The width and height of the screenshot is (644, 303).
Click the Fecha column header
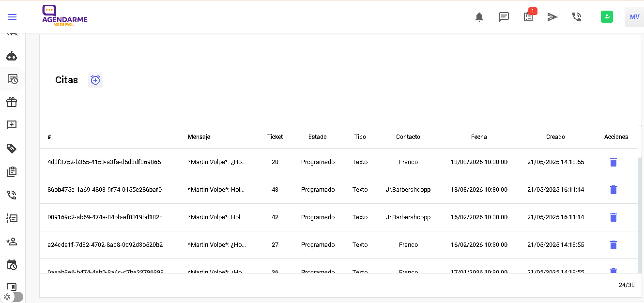click(479, 137)
